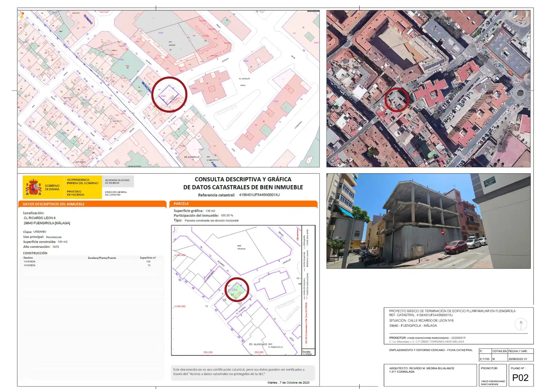Click the small PROMOTOR box beside plan number
This screenshot has width=555, height=392.
point(493,375)
